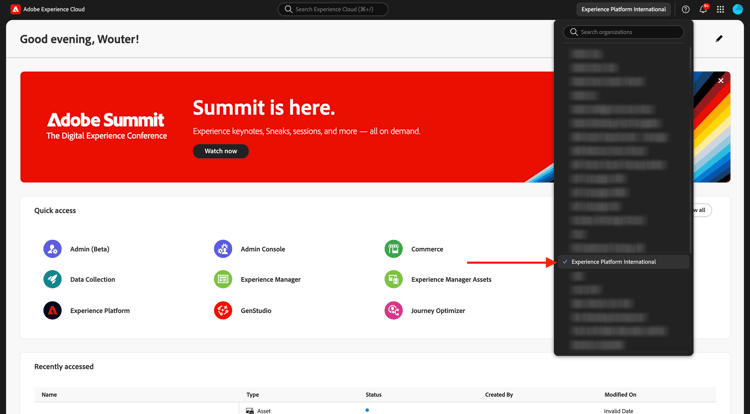Click the Admin (Beta) label

[89, 249]
